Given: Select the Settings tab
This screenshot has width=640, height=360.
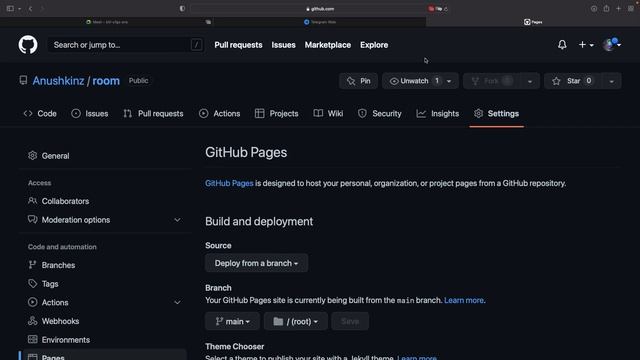Looking at the screenshot, I should point(497,113).
